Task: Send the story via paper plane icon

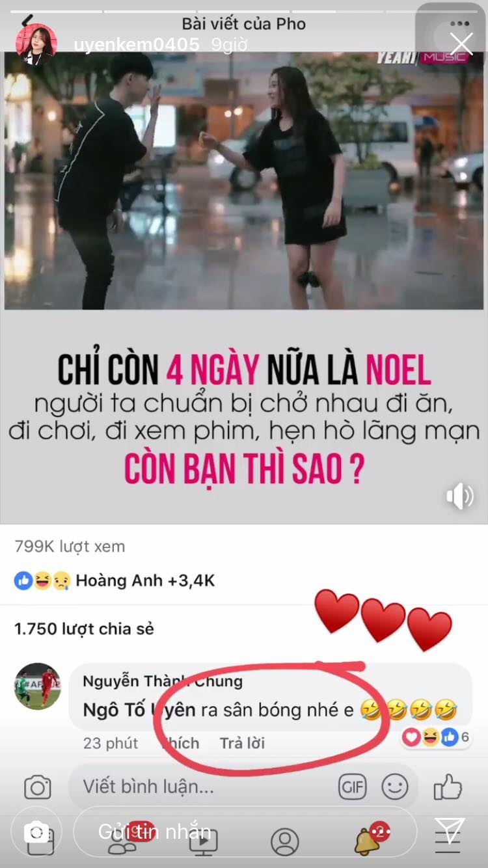Action: pyautogui.click(x=449, y=831)
